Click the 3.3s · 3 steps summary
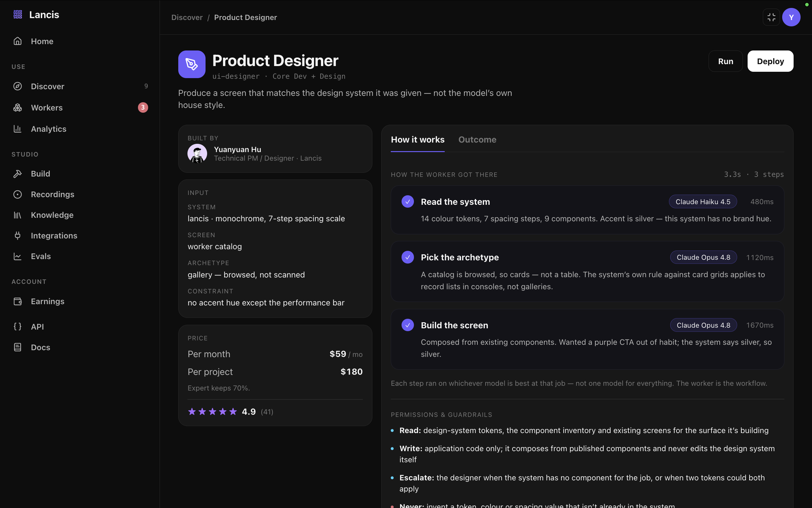The width and height of the screenshot is (812, 508). [754, 174]
